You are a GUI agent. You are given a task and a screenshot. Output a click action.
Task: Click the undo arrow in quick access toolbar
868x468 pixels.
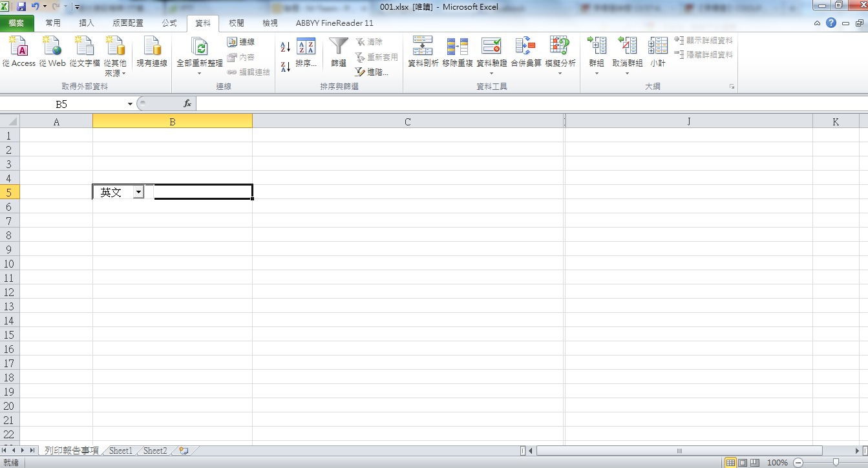pyautogui.click(x=35, y=6)
